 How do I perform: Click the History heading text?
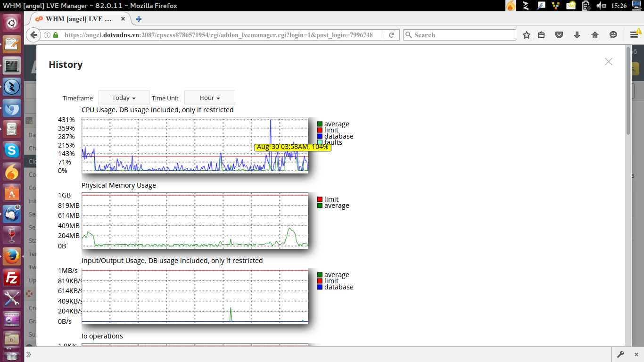click(x=66, y=65)
